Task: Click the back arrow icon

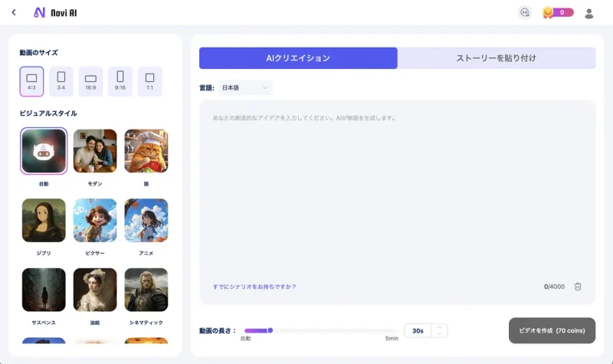Action: [x=14, y=12]
